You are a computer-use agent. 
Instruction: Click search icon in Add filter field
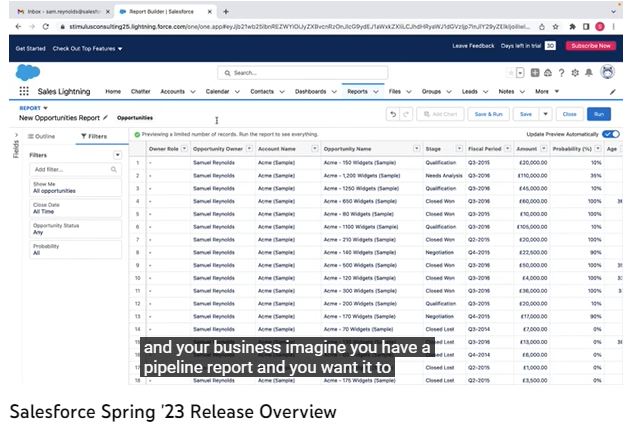tap(114, 169)
